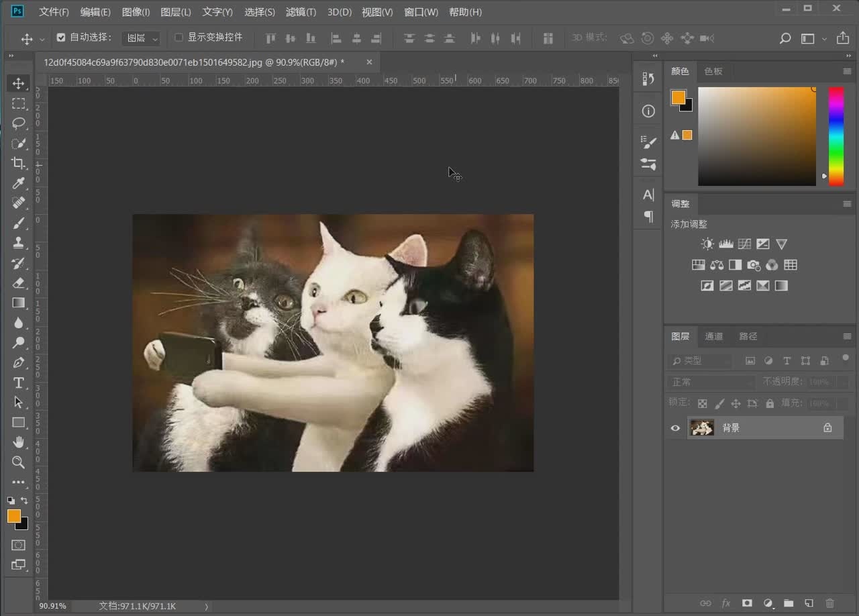Hide the 背景 layer visibility eye
The image size is (859, 616).
point(675,428)
